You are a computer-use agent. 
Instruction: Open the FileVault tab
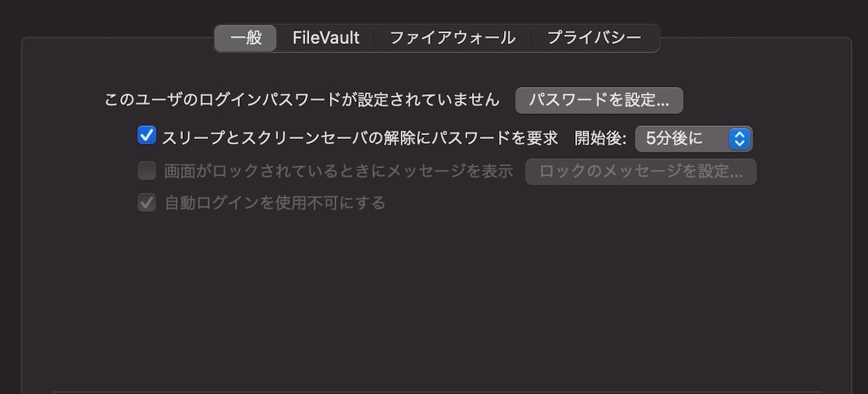point(326,38)
